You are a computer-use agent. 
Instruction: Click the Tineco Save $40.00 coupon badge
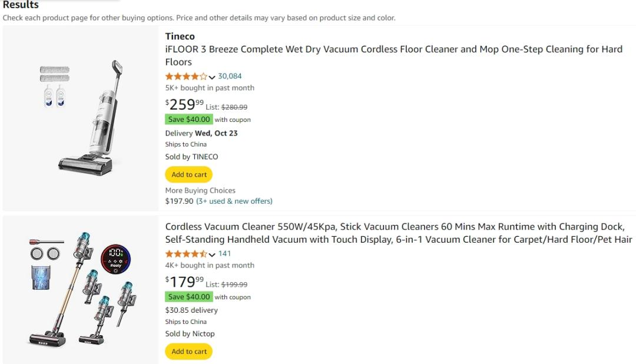pos(189,119)
